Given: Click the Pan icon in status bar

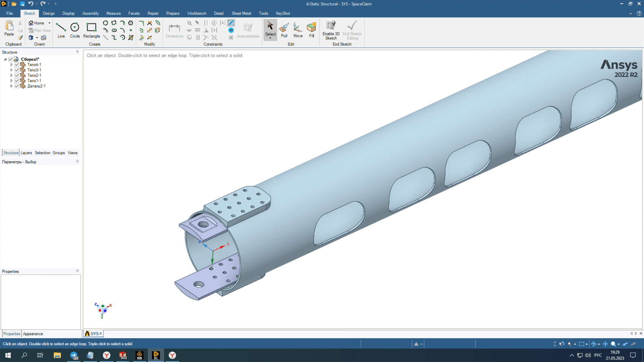Looking at the screenshot, I should [605, 344].
